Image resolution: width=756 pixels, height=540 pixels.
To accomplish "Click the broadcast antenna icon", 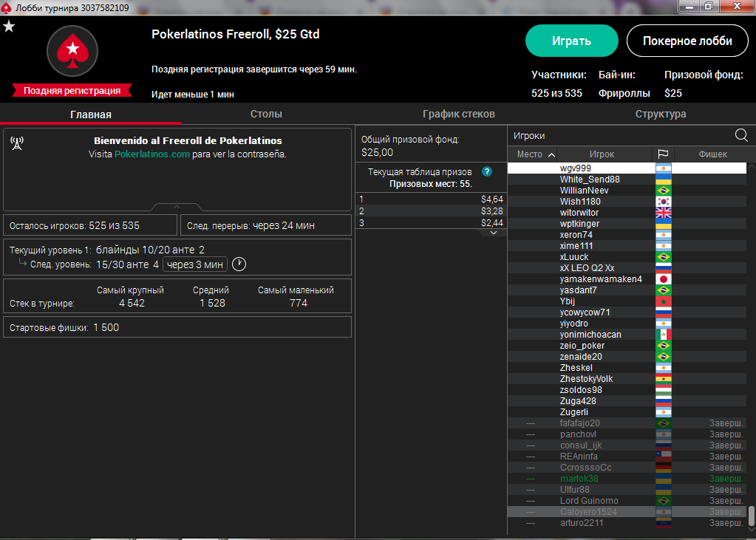I will (x=17, y=143).
